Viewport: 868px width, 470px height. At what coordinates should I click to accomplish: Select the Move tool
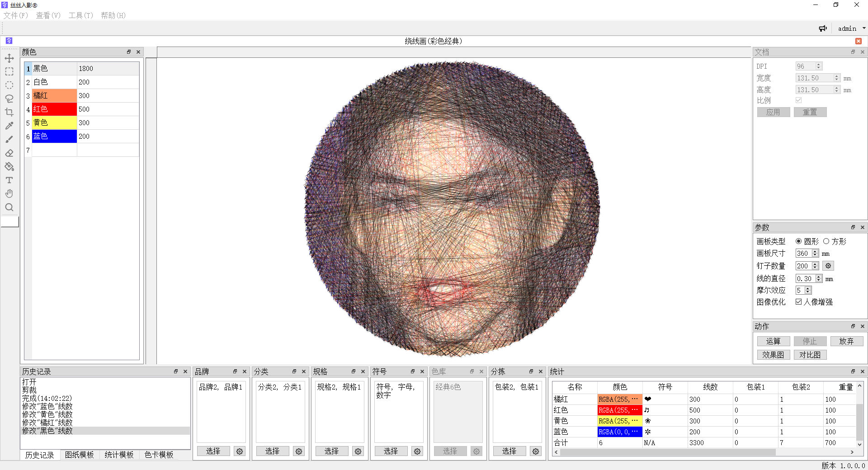(x=9, y=58)
